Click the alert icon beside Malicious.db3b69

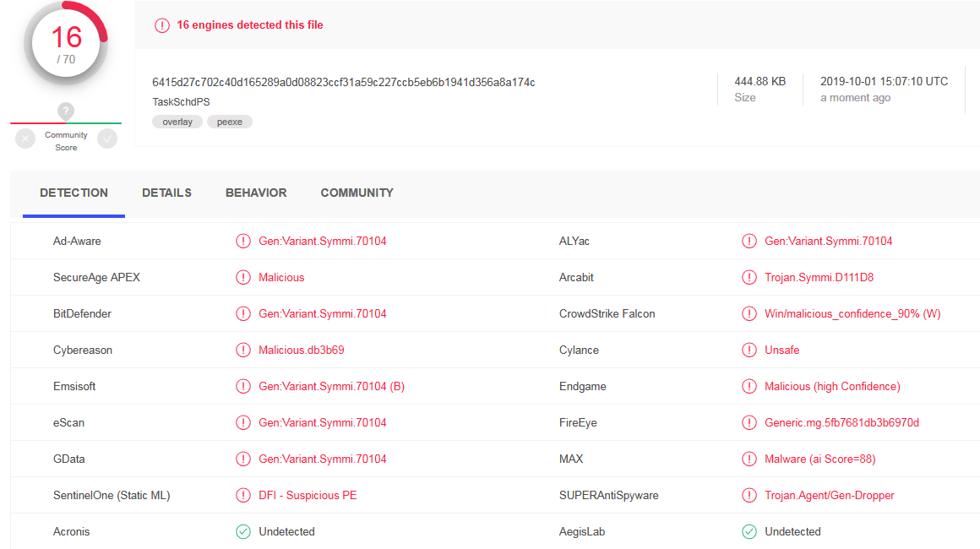[243, 350]
